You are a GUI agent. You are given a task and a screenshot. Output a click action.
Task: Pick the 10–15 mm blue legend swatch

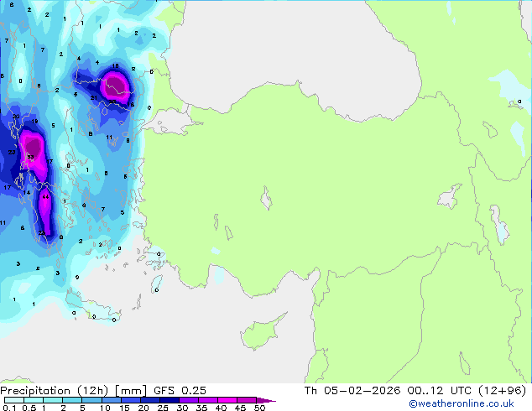click(x=112, y=400)
